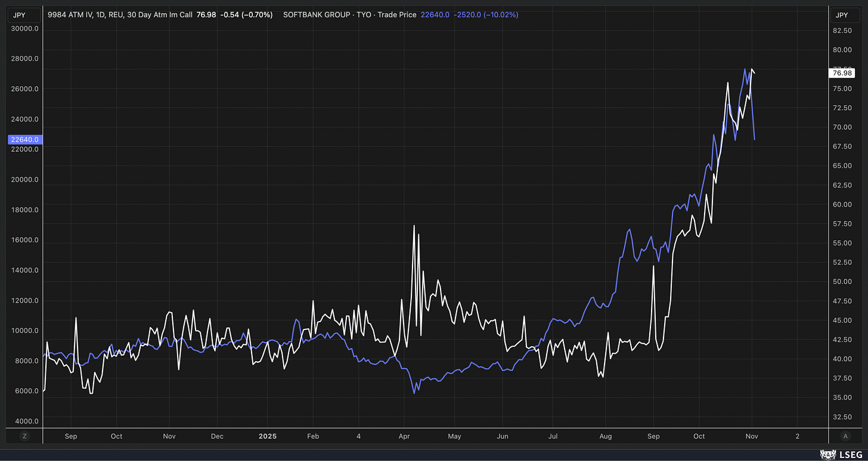This screenshot has height=461, width=868.
Task: Click the 82.50 right axis label
Action: tap(842, 31)
